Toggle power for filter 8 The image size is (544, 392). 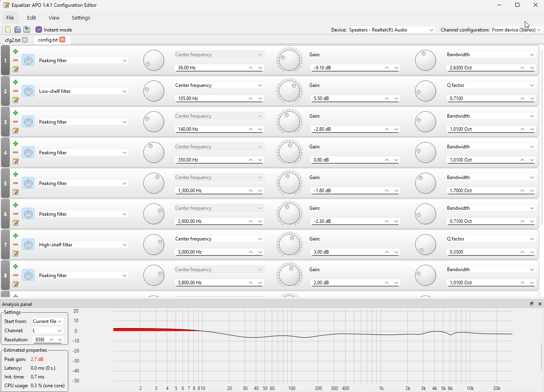click(28, 276)
